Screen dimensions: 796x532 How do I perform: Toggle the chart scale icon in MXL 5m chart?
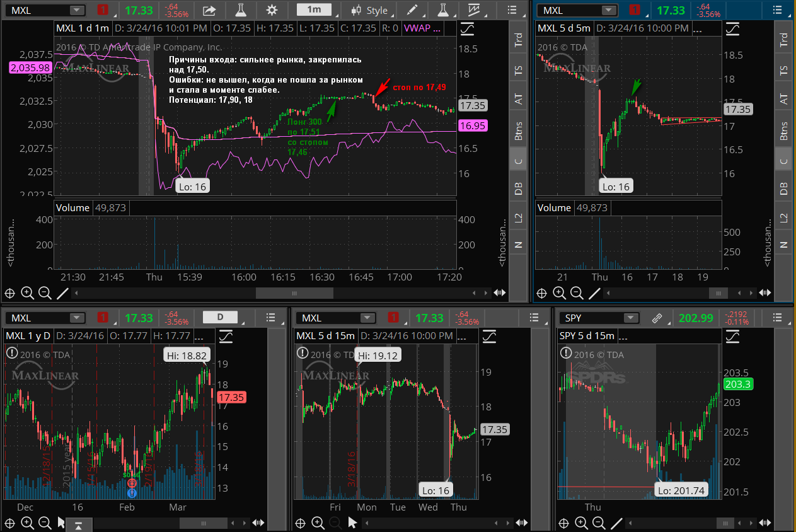[732, 28]
